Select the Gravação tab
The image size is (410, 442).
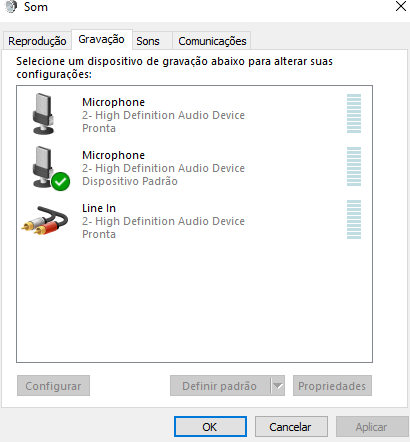click(101, 39)
